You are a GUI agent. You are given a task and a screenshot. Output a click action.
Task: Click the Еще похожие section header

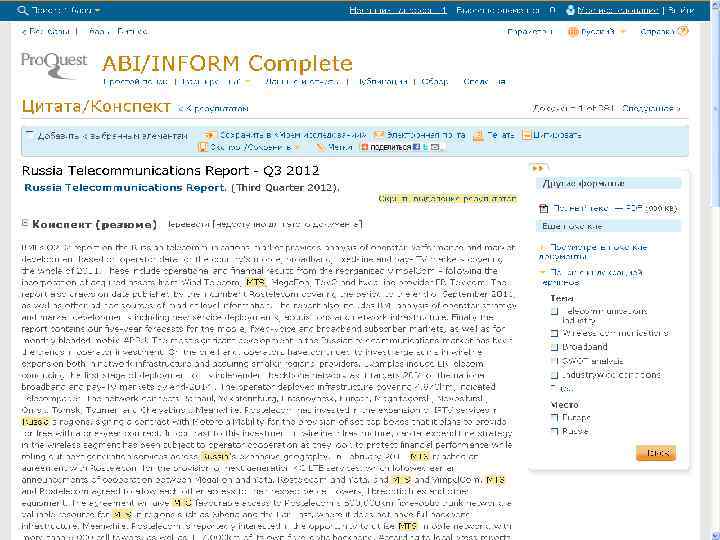(x=608, y=226)
